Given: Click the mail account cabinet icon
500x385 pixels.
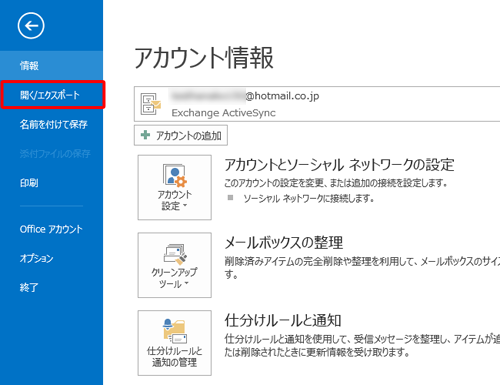Looking at the screenshot, I should [x=151, y=104].
